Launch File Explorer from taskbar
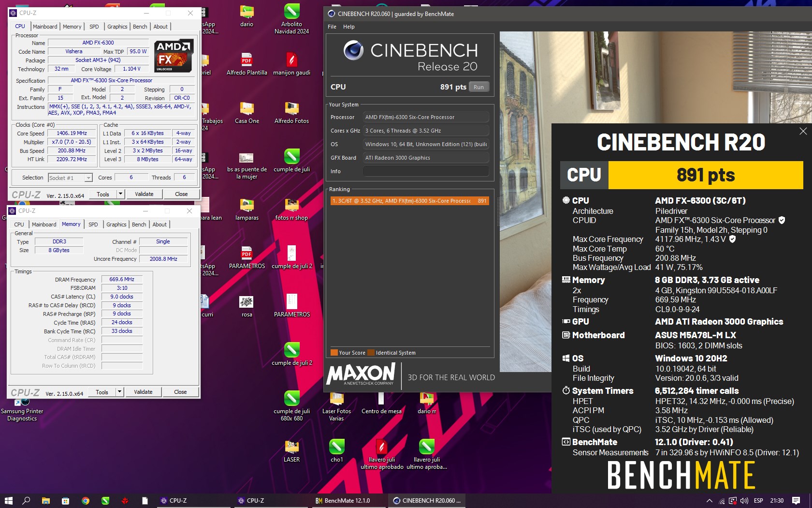The height and width of the screenshot is (508, 812). tap(46, 501)
